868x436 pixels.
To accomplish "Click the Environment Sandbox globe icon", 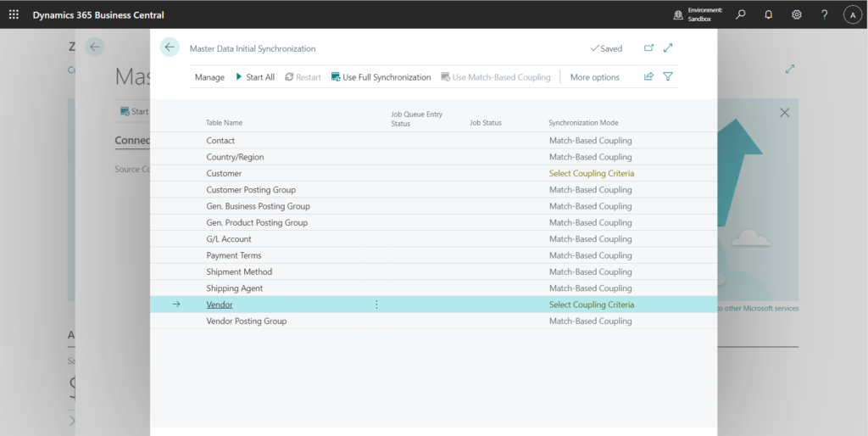I will pyautogui.click(x=678, y=15).
